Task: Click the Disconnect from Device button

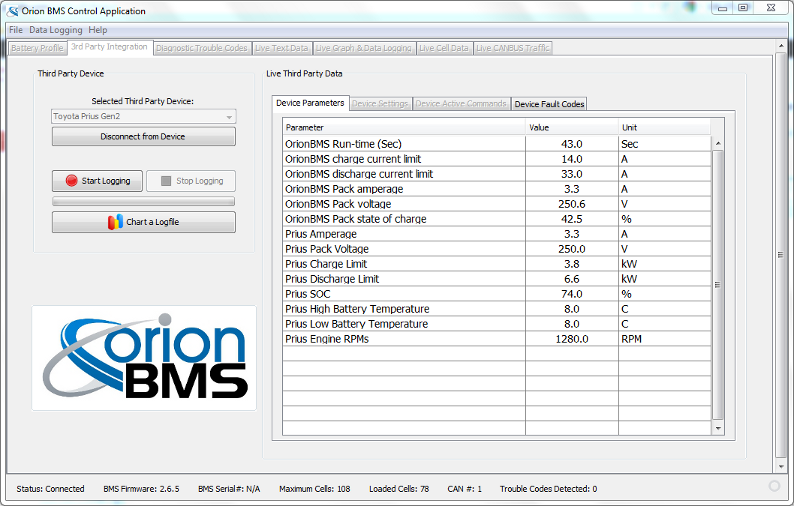Action: click(143, 136)
